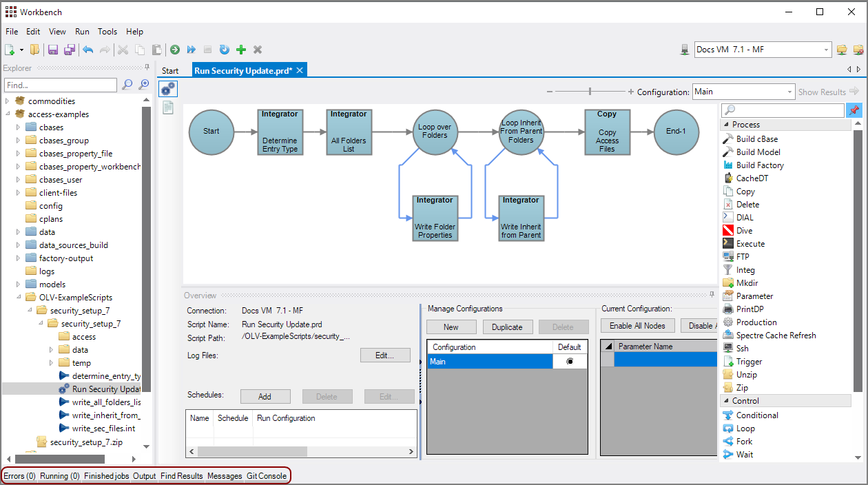Click the pin icon beside palette search

854,110
